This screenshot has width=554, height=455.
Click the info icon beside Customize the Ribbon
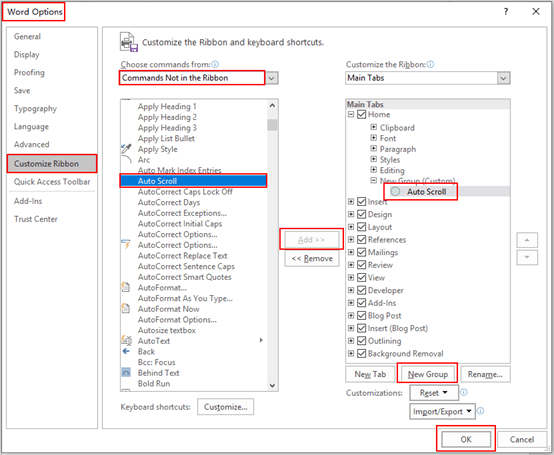click(x=430, y=64)
